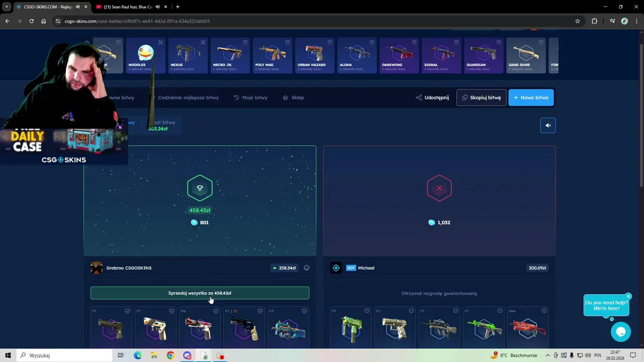
Task: Click the NOODLES case thumbnail
Action: tap(146, 55)
